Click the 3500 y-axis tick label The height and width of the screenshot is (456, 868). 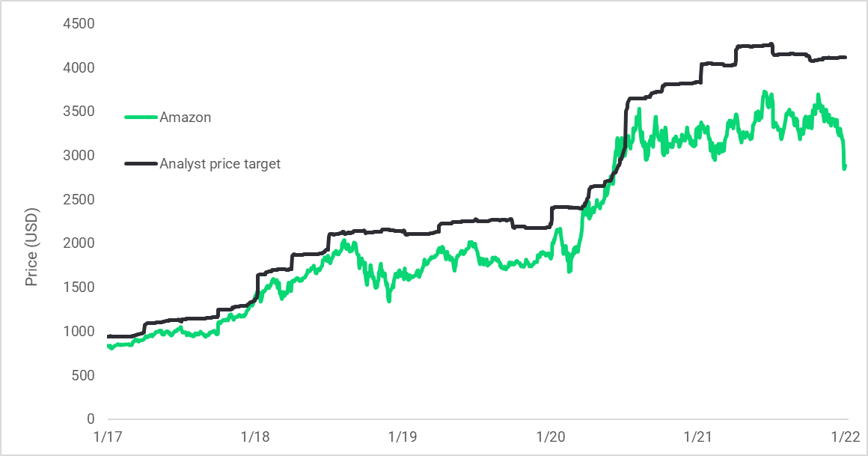click(79, 112)
